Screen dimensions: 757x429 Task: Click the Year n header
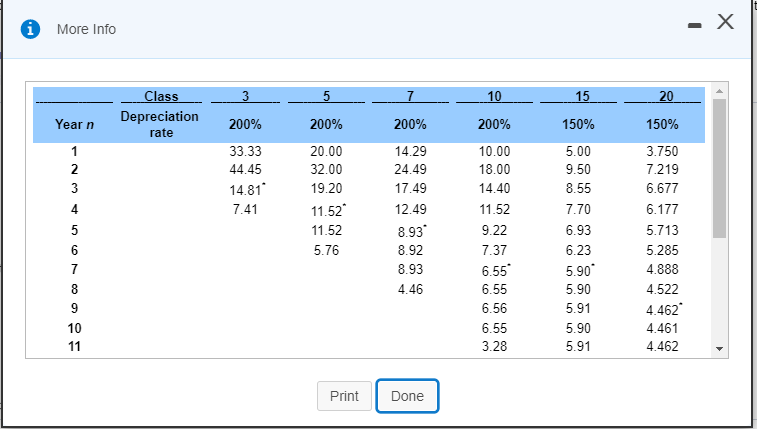[x=74, y=125]
